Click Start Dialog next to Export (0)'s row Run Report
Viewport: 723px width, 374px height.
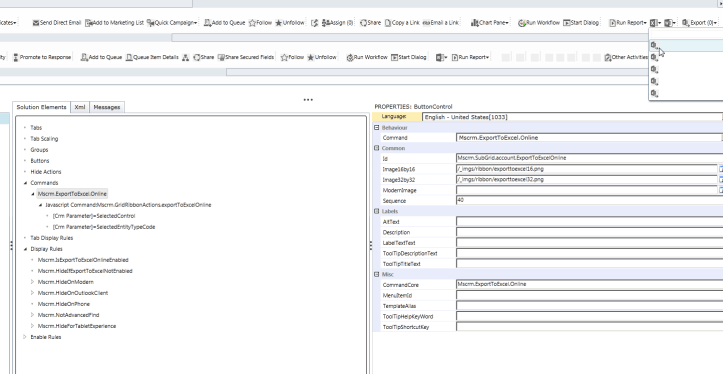coord(581,23)
